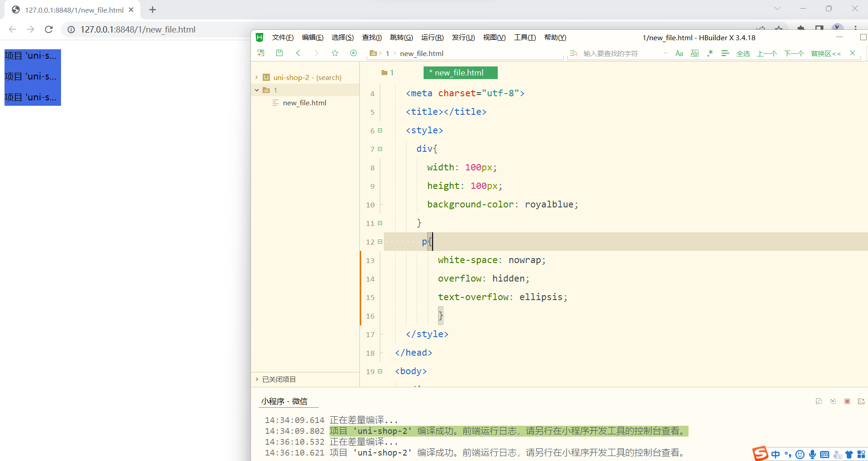Expand the 已关闭项目 section
The height and width of the screenshot is (461, 868).
click(257, 379)
